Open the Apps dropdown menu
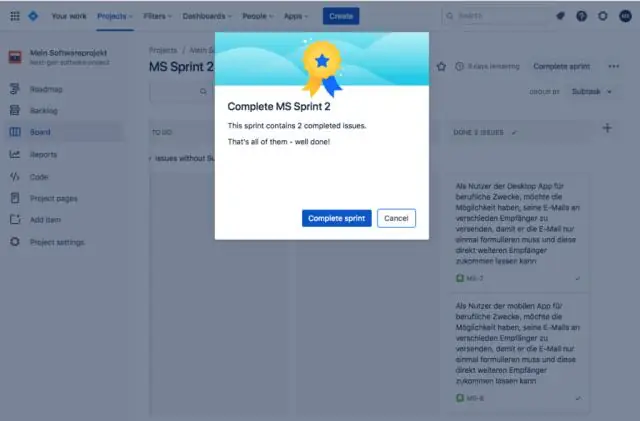The image size is (640, 421). click(x=296, y=16)
